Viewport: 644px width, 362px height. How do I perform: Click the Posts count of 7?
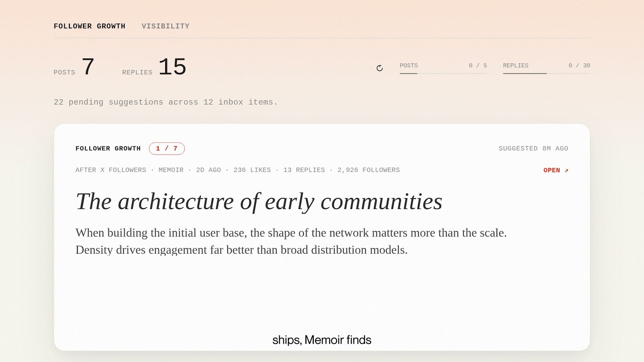click(88, 66)
